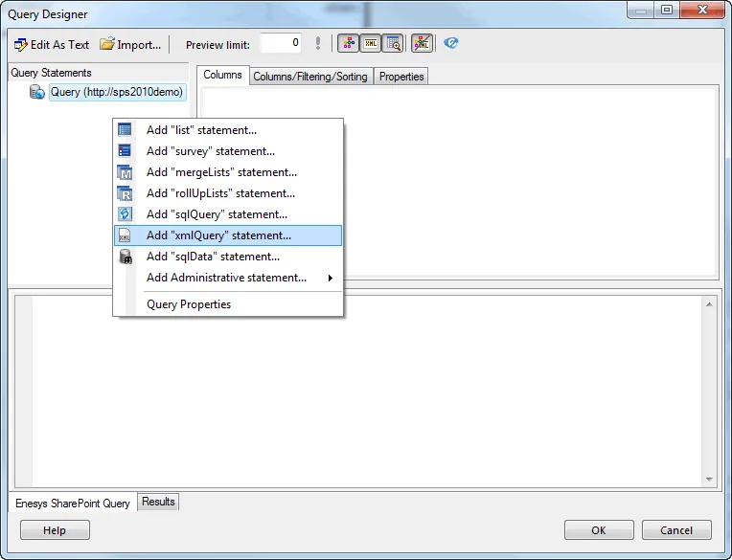Click the list statement grid icon
This screenshot has height=560, width=732.
[125, 129]
